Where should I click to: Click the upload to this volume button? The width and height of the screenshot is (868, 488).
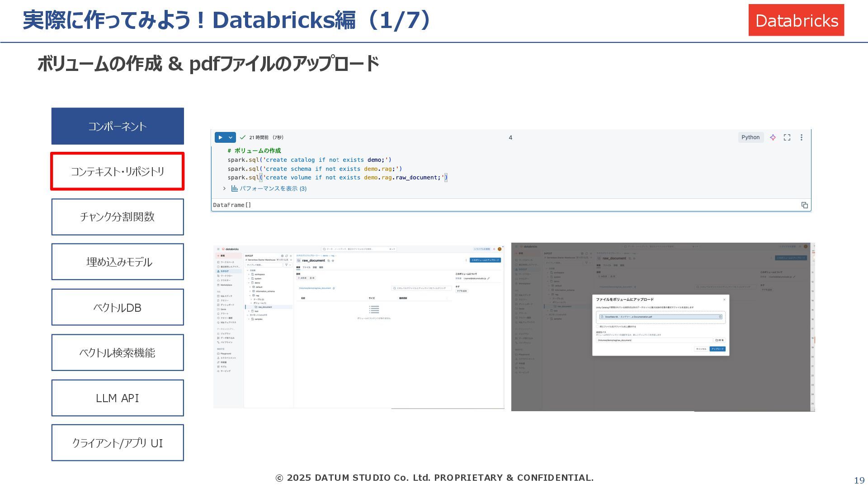click(485, 260)
